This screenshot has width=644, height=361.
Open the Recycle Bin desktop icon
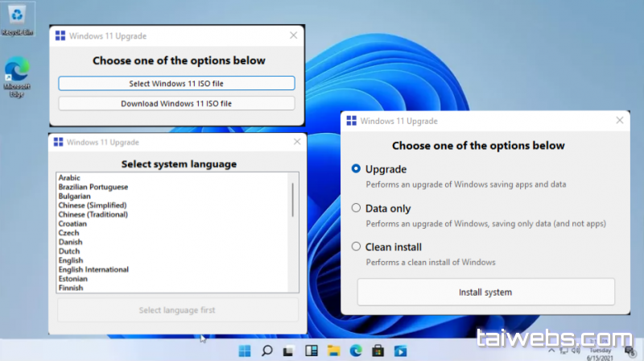[x=15, y=18]
